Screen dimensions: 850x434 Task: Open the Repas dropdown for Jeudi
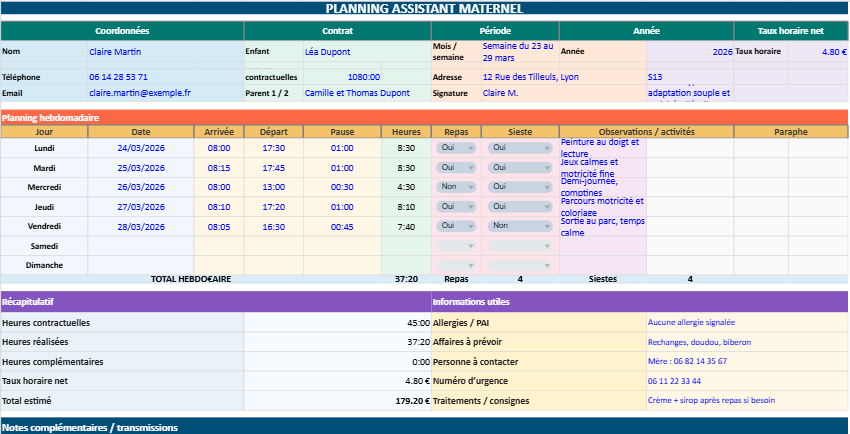[456, 207]
